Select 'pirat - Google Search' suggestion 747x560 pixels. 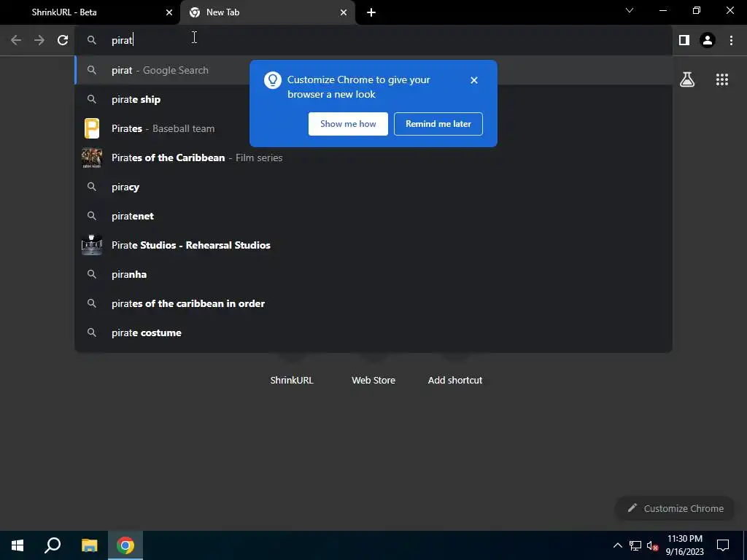[x=373, y=70]
